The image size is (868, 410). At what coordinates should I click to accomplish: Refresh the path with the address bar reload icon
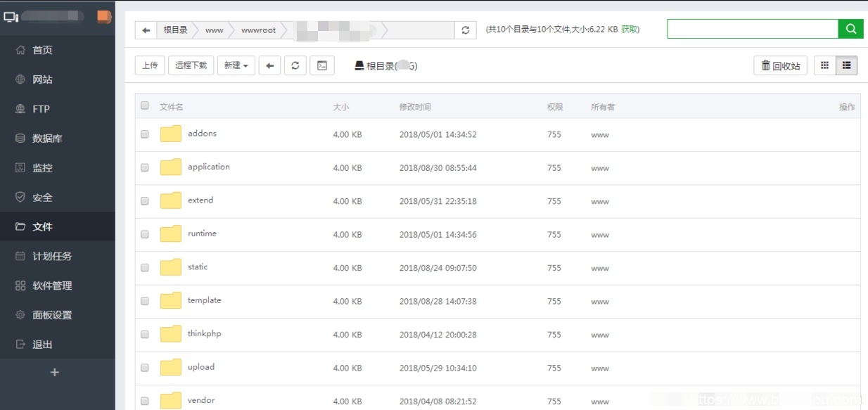click(465, 30)
